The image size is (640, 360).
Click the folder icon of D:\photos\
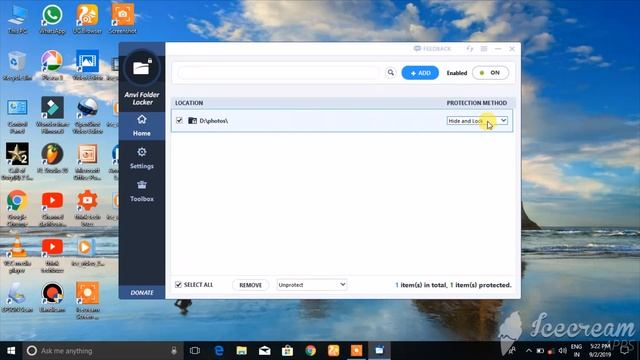coord(192,120)
